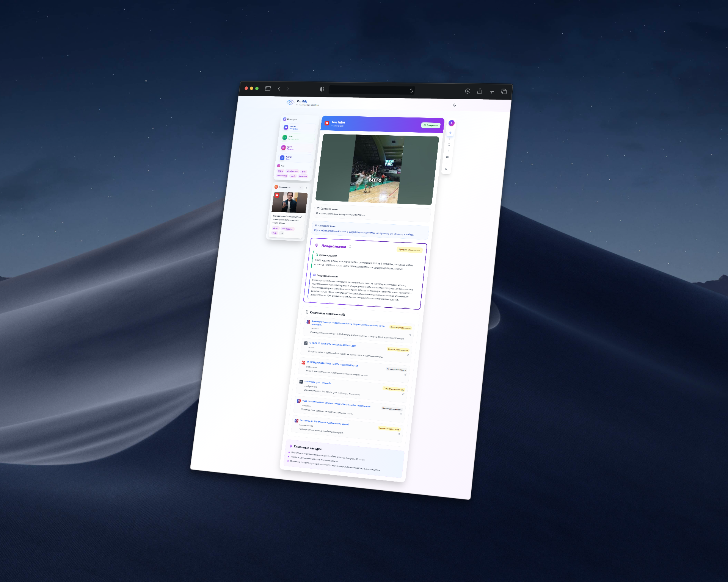Expand hidden tags with the +7 counter

[x=310, y=167]
